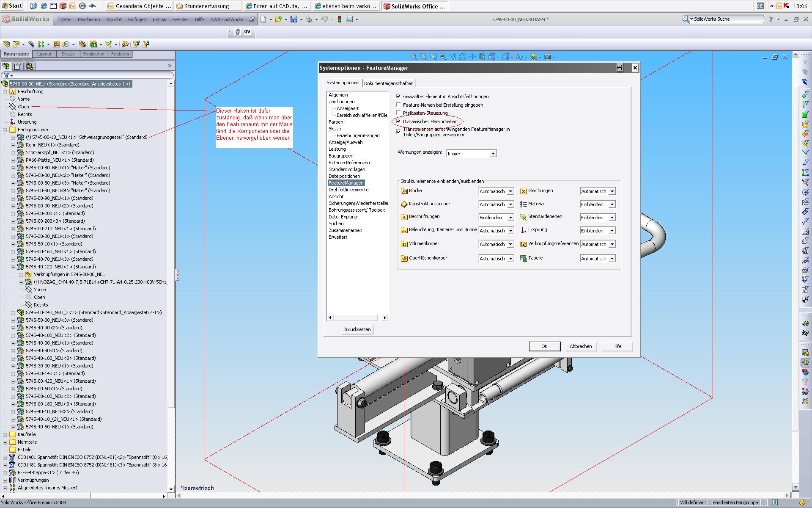
Task: Click the Print icon
Action: (x=309, y=19)
